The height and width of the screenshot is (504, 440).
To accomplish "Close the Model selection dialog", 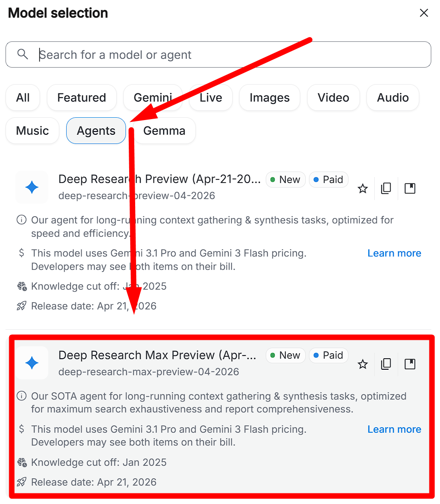I will [x=424, y=13].
